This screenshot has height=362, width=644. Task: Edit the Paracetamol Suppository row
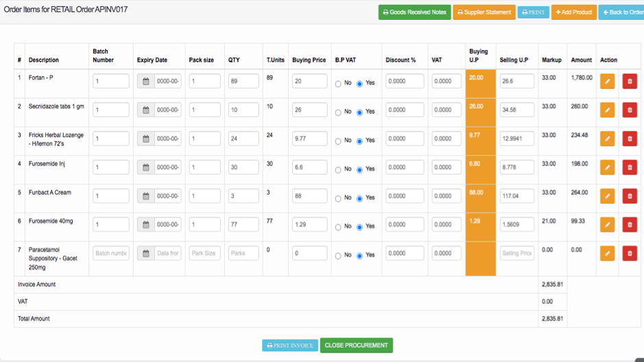point(608,253)
